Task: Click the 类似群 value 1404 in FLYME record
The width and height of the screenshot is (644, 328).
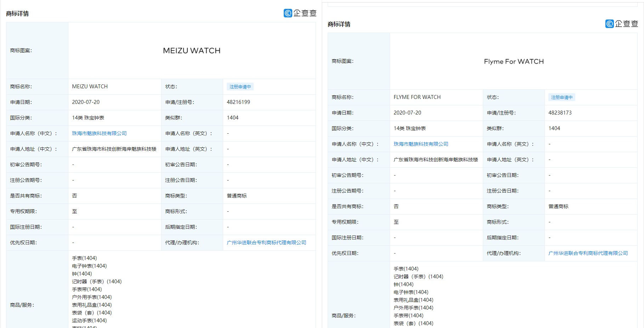Action: (x=555, y=128)
